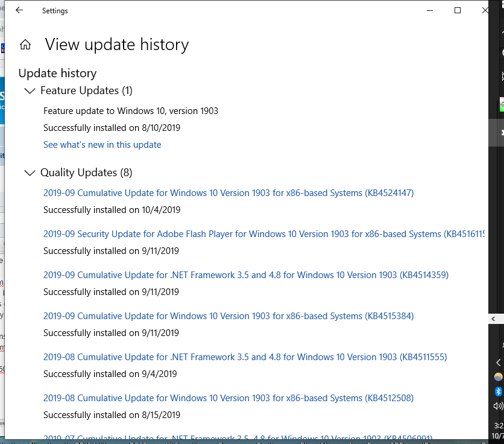The height and width of the screenshot is (444, 504).
Task: Close the Settings window
Action: pyautogui.click(x=485, y=11)
